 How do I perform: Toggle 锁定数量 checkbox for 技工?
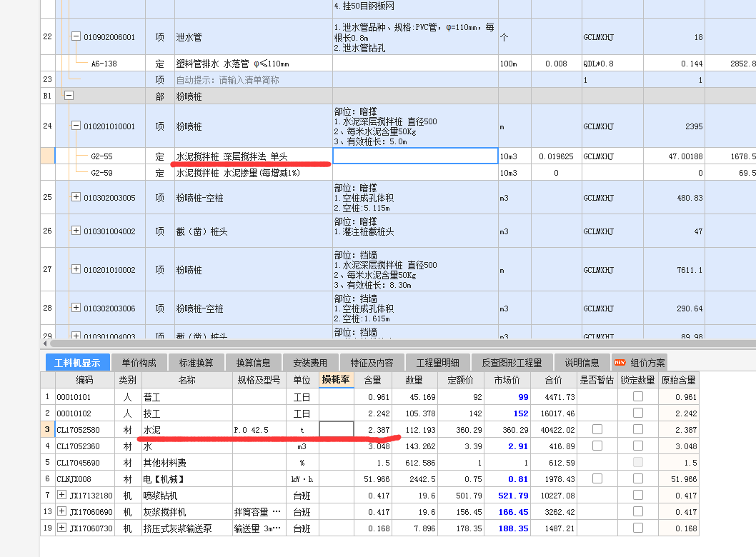tap(638, 413)
